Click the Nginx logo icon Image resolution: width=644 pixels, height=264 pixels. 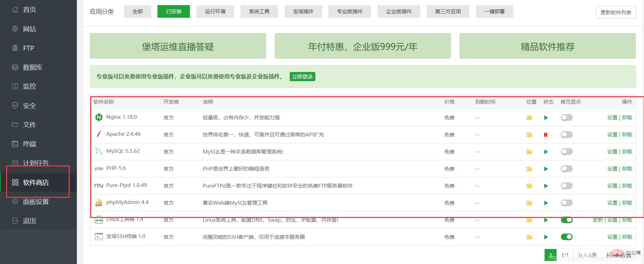pyautogui.click(x=99, y=117)
